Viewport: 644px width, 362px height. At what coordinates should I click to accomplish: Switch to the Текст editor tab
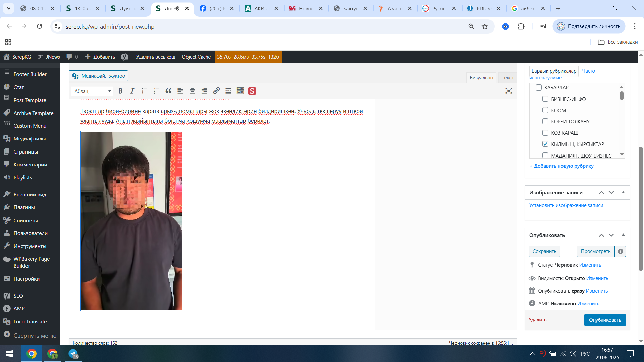point(507,78)
